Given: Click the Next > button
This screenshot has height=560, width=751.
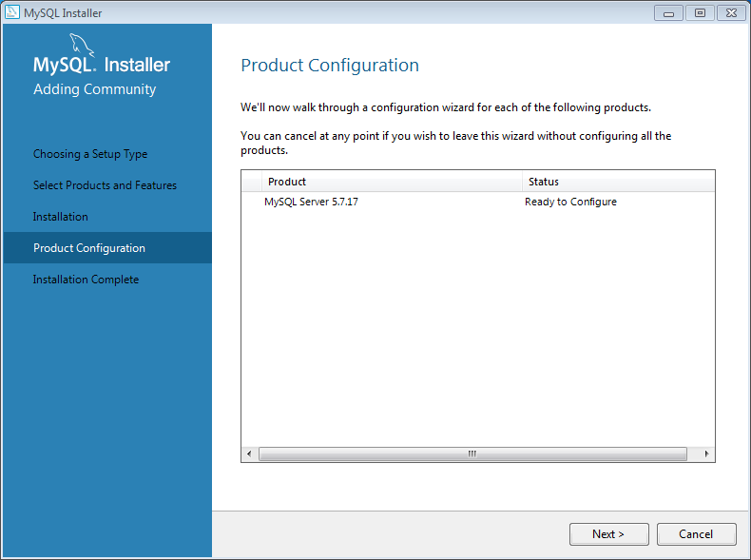Looking at the screenshot, I should pos(608,534).
